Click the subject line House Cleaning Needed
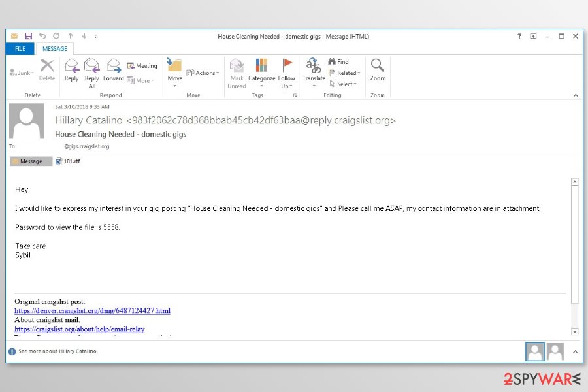The height and width of the screenshot is (392, 588). coord(120,134)
